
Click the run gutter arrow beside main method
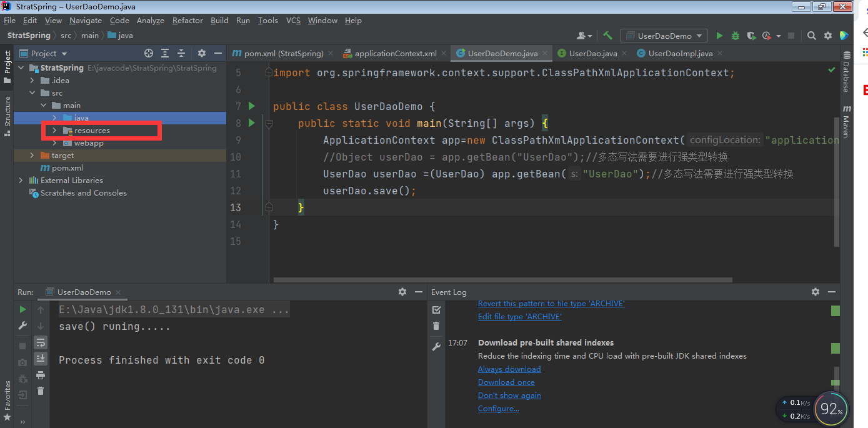coord(252,123)
